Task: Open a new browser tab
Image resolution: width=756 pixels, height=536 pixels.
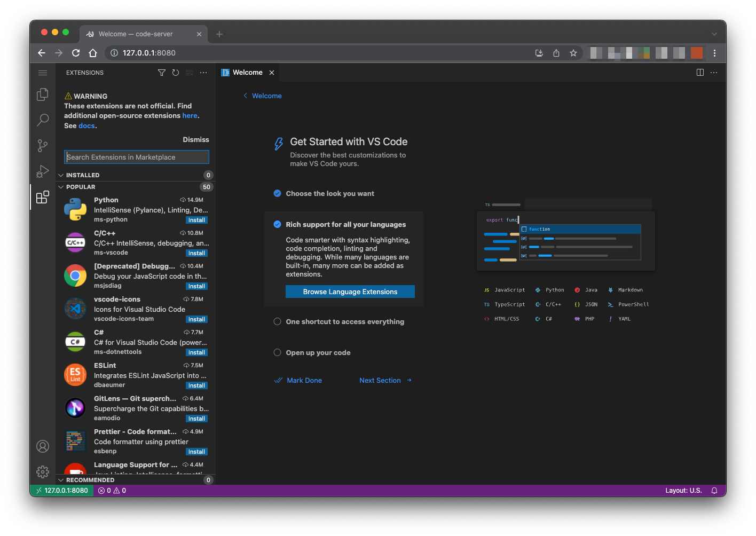Action: click(219, 34)
